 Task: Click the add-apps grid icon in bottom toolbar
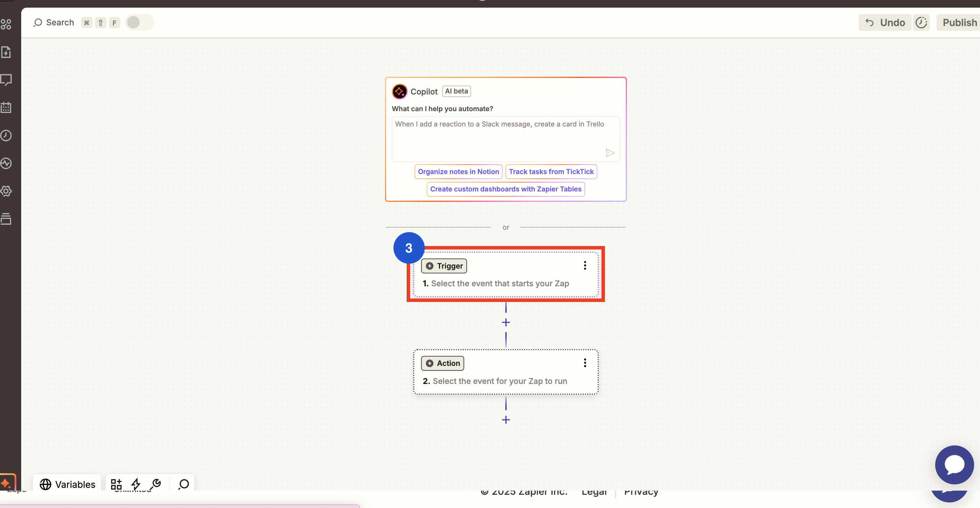pos(116,484)
